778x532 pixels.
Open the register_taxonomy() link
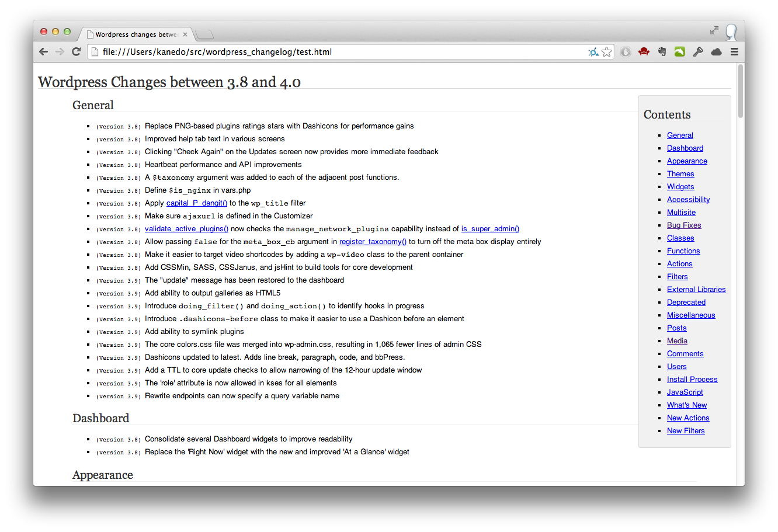point(373,241)
